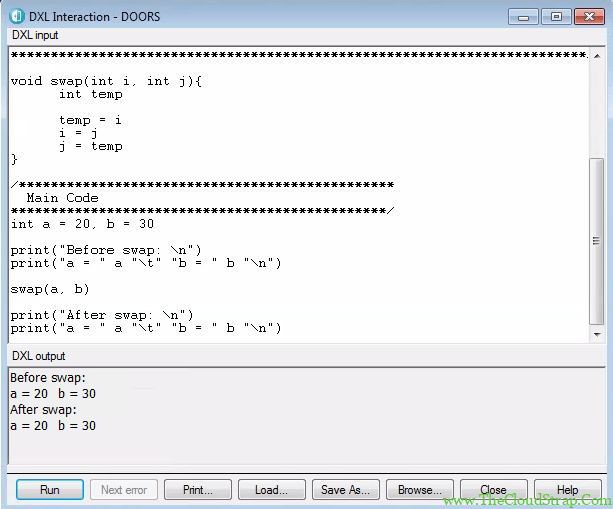The height and width of the screenshot is (509, 613).
Task: Click the 'Before swap:' output line
Action: [x=48, y=378]
